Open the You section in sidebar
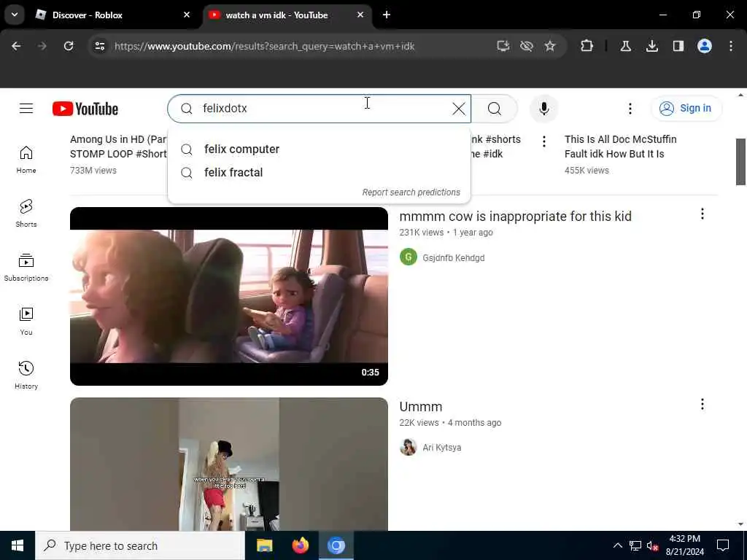This screenshot has width=747, height=560. pos(26,322)
